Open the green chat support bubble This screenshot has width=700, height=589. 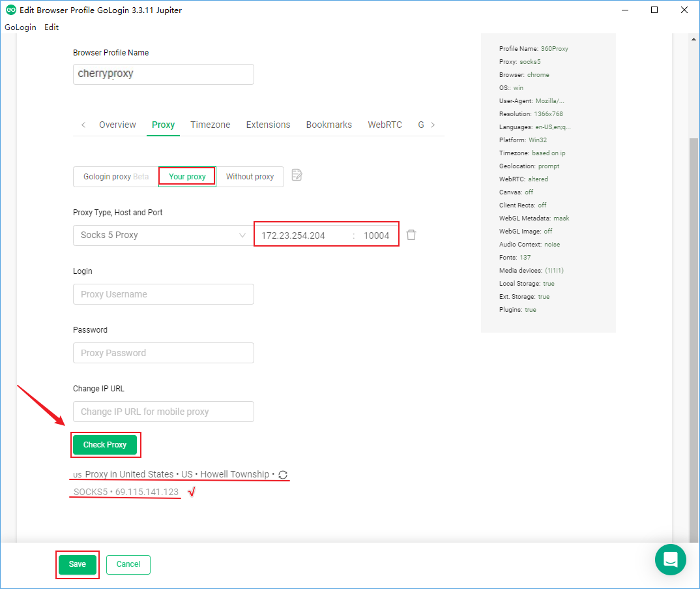670,559
